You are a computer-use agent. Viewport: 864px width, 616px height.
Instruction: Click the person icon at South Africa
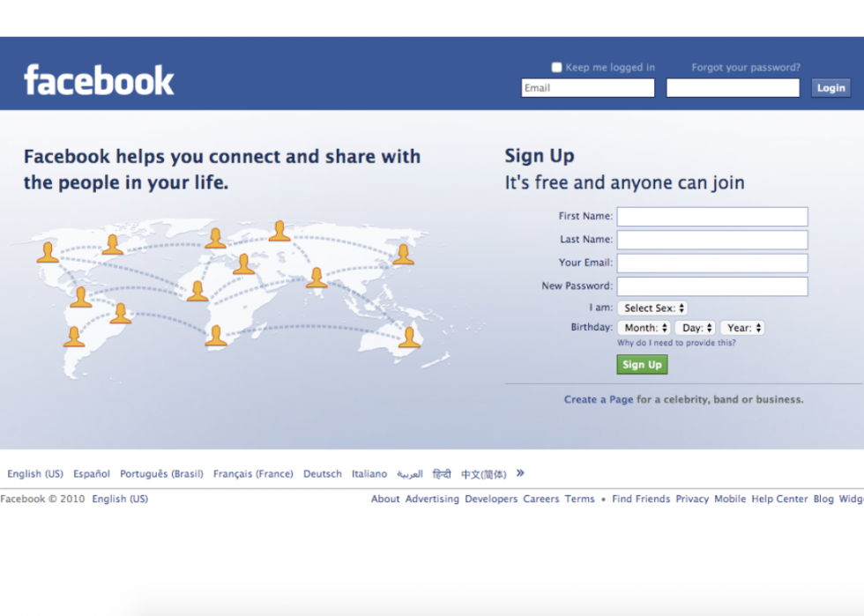[x=216, y=336]
